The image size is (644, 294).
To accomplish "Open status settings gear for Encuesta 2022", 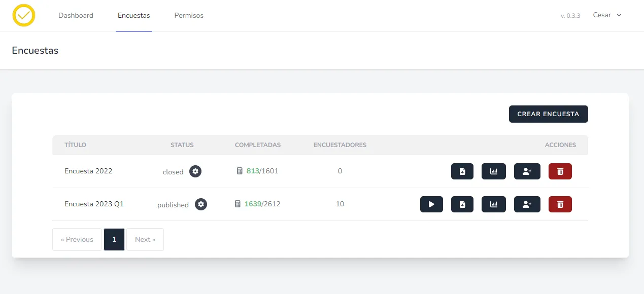I will point(195,171).
